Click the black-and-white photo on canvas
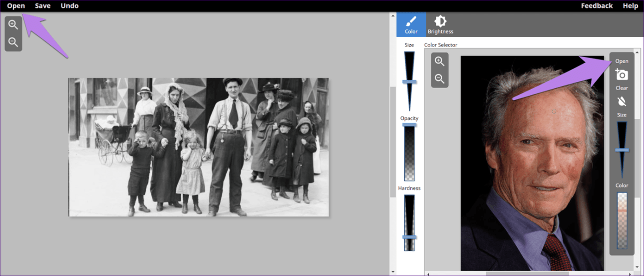Screen dimensions: 644x276 click(199, 147)
